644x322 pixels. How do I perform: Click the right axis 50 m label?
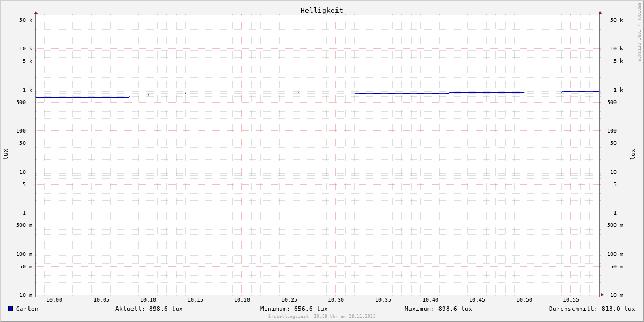point(617,267)
